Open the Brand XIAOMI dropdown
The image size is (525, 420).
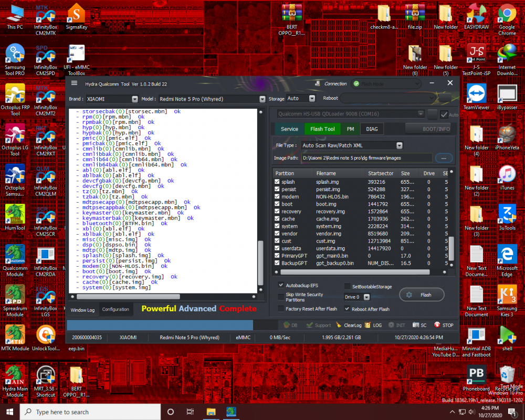click(x=134, y=99)
